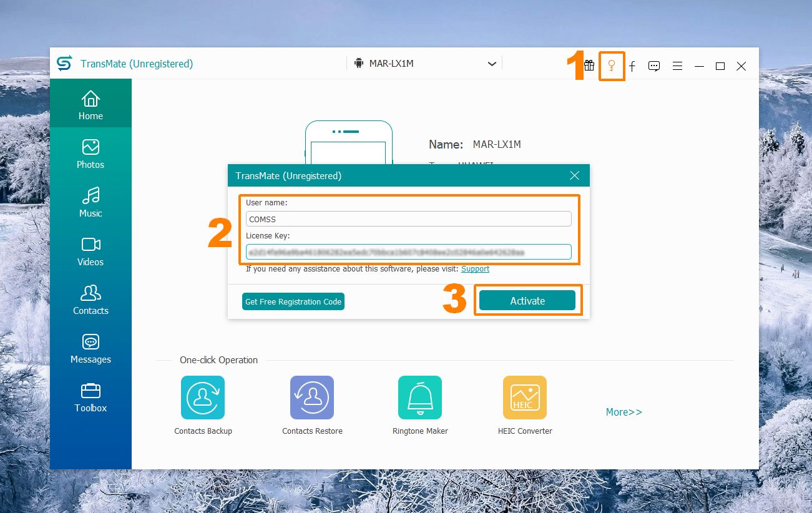The height and width of the screenshot is (513, 812).
Task: Open the Messages section
Action: pyautogui.click(x=90, y=348)
